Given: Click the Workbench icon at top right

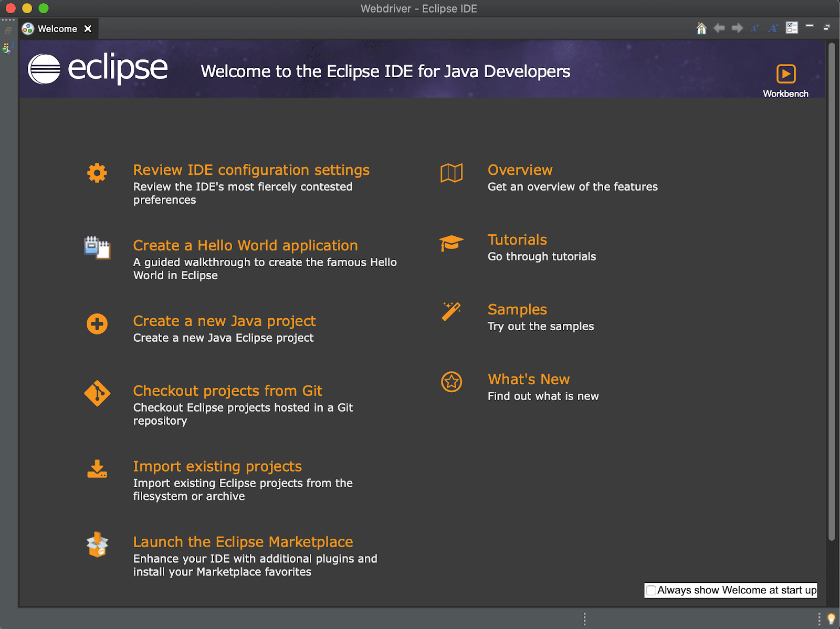Looking at the screenshot, I should (x=786, y=75).
